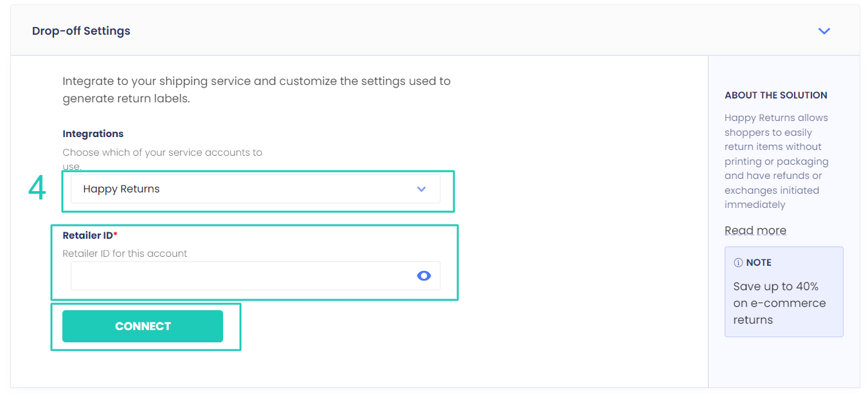Click the Drop-off Settings header title

tap(81, 31)
